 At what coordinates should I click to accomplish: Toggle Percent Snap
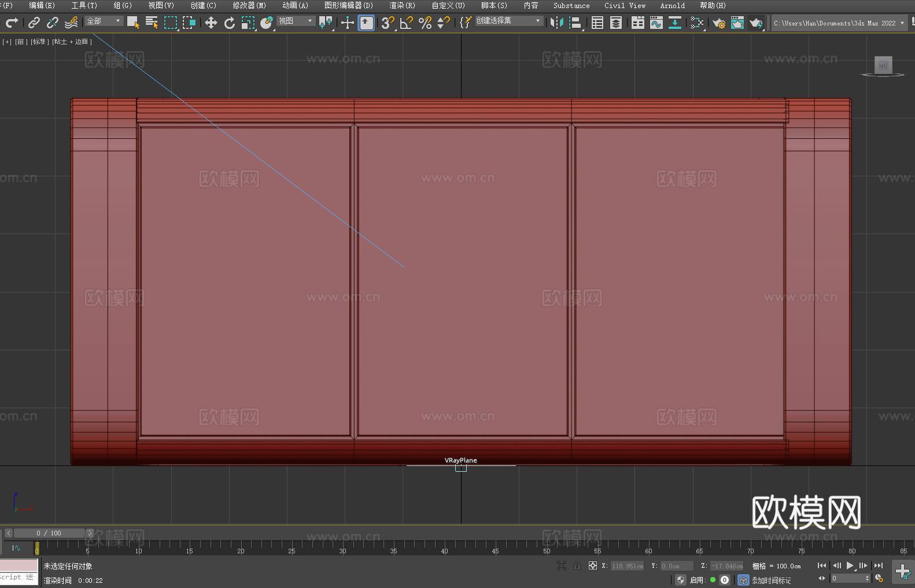tap(425, 23)
